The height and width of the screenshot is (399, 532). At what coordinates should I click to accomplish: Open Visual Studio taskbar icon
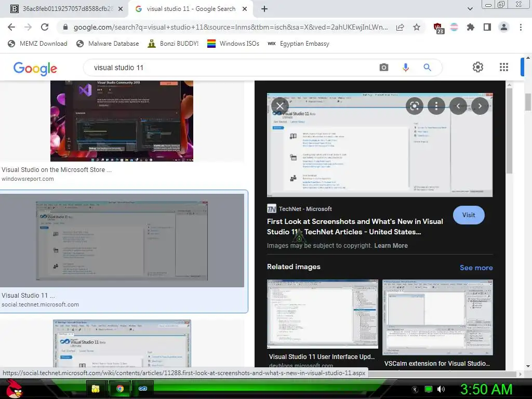(143, 389)
